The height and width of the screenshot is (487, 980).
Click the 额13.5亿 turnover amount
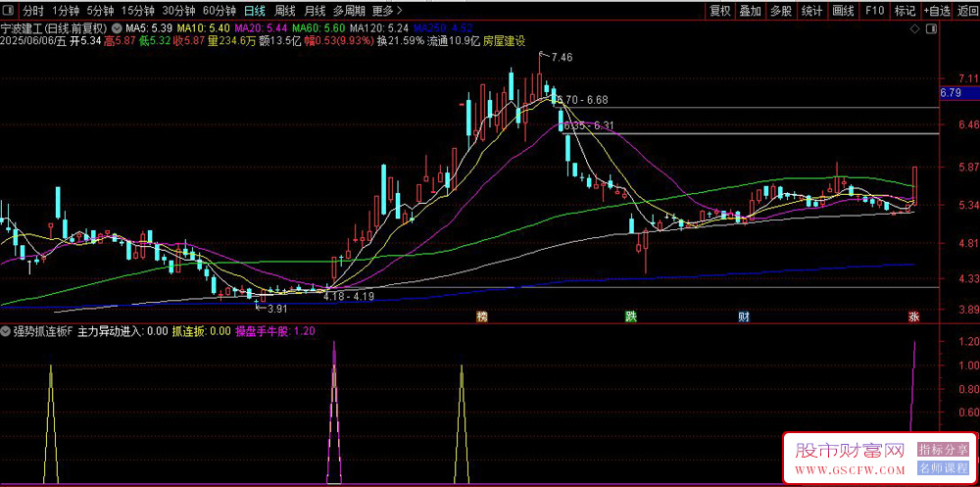pyautogui.click(x=279, y=40)
